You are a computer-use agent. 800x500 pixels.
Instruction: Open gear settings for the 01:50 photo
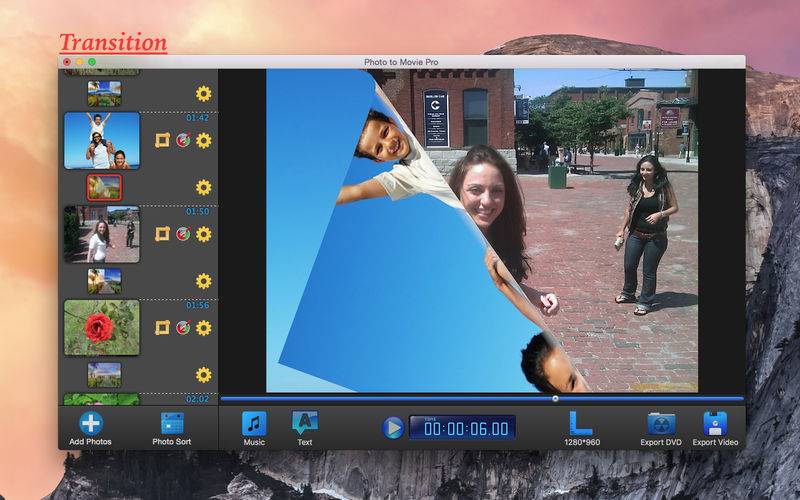(204, 234)
